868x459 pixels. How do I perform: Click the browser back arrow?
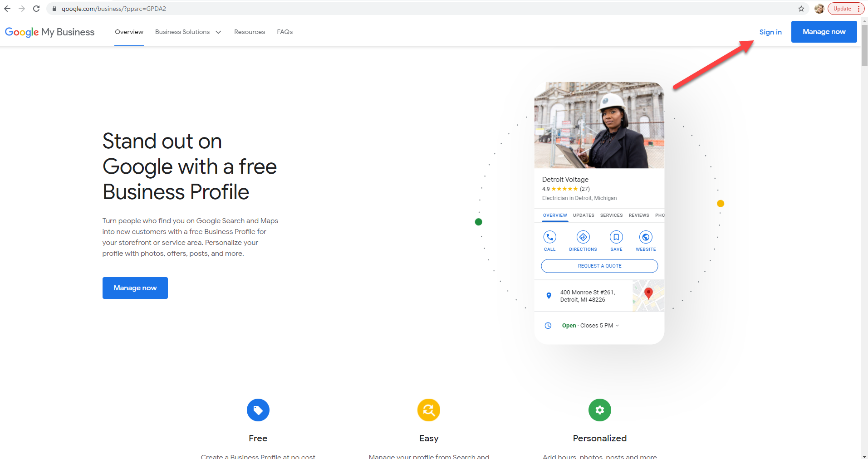pos(7,9)
